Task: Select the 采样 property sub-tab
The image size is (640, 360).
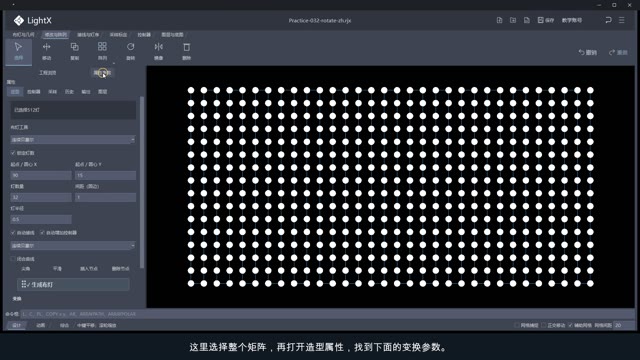Action: click(53, 92)
